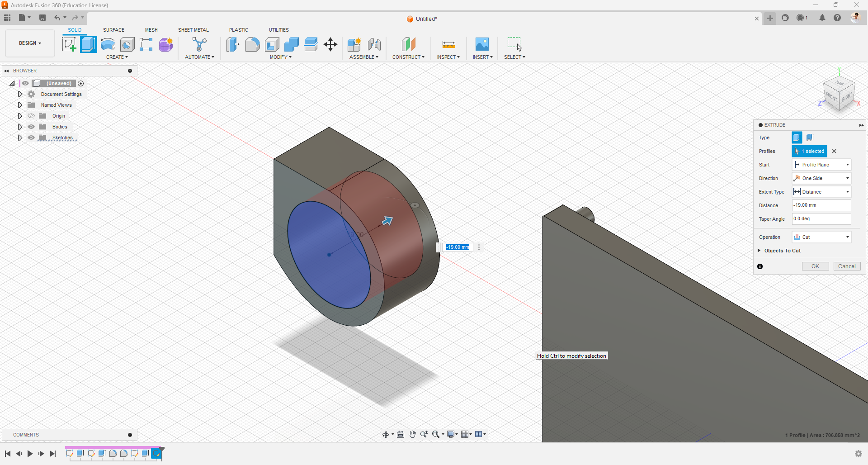Click the Revolve tool icon
The height and width of the screenshot is (465, 868).
point(108,44)
